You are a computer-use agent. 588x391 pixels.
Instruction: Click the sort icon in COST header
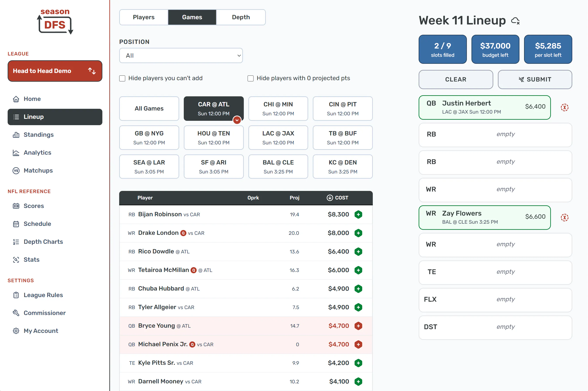click(x=330, y=198)
